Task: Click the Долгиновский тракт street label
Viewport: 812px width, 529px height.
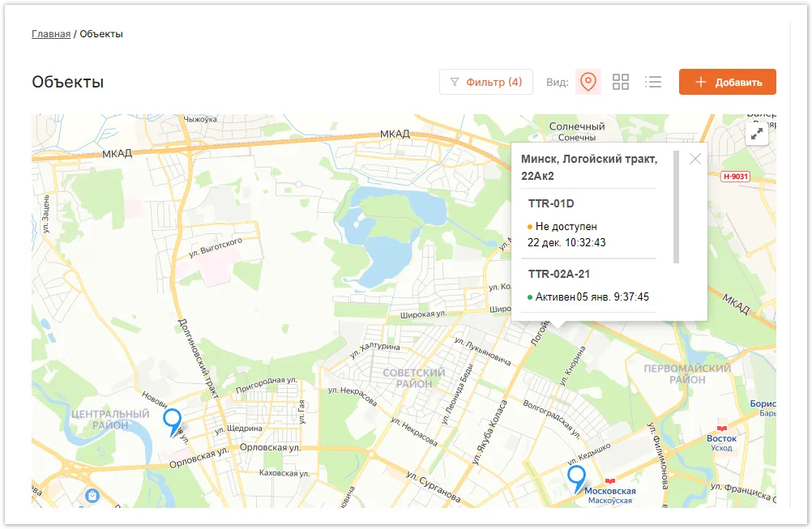Action: (199, 358)
